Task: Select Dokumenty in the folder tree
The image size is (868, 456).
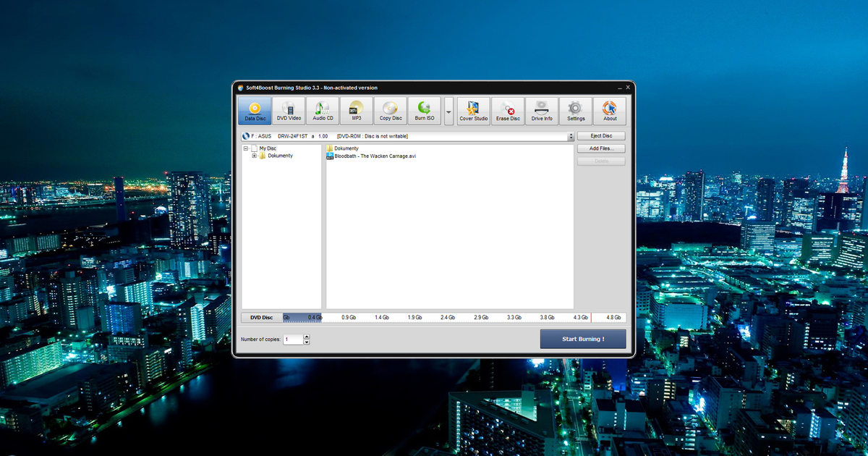Action: click(x=280, y=156)
